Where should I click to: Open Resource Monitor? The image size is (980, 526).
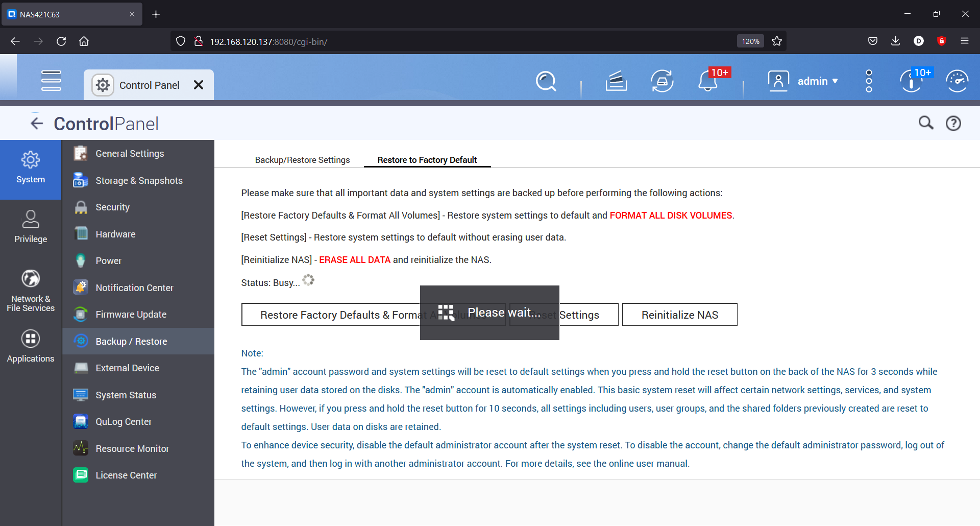click(x=138, y=448)
